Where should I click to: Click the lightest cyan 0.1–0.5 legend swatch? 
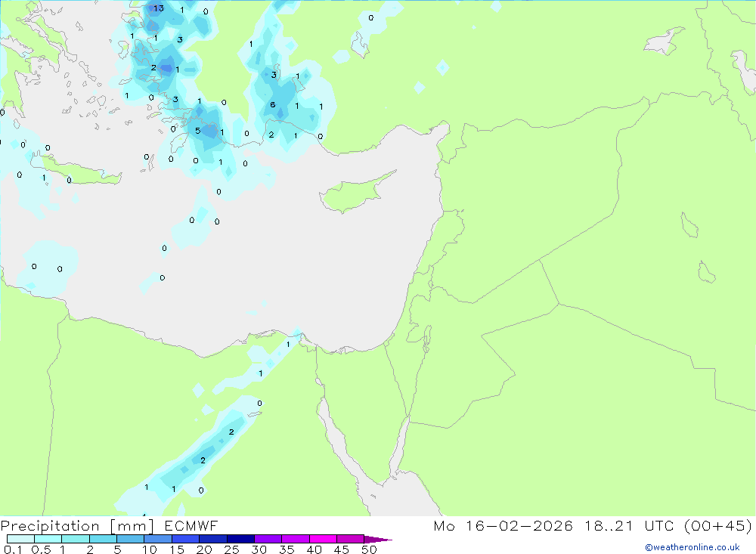point(20,539)
